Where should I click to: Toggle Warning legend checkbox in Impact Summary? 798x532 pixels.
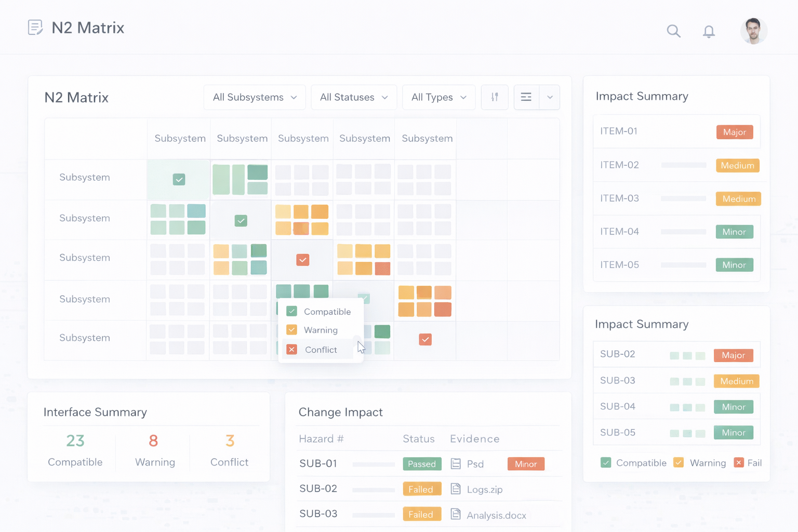click(679, 462)
